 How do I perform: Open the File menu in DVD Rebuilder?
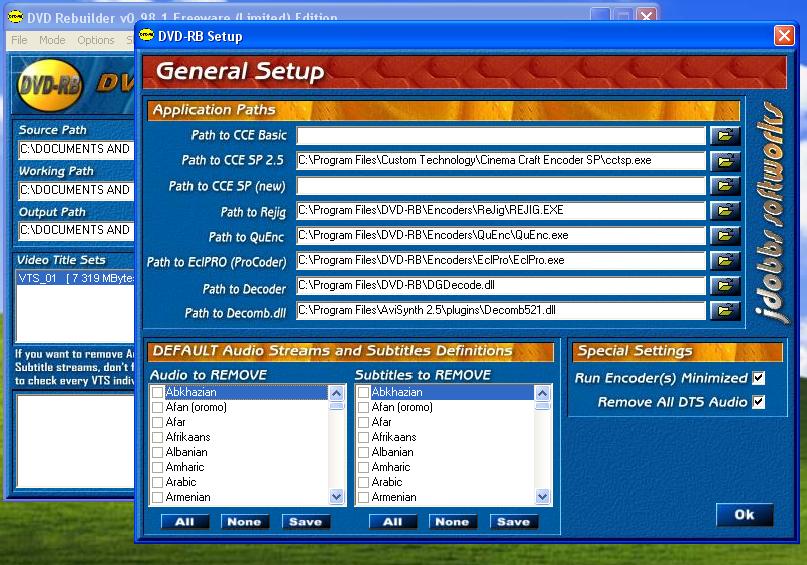(19, 40)
